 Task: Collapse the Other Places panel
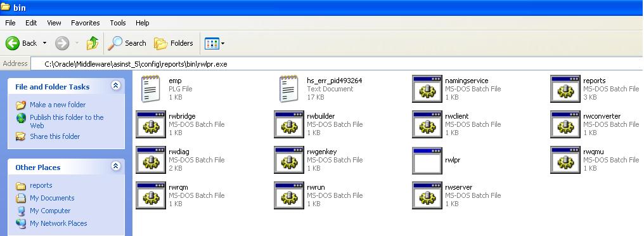coord(116,166)
